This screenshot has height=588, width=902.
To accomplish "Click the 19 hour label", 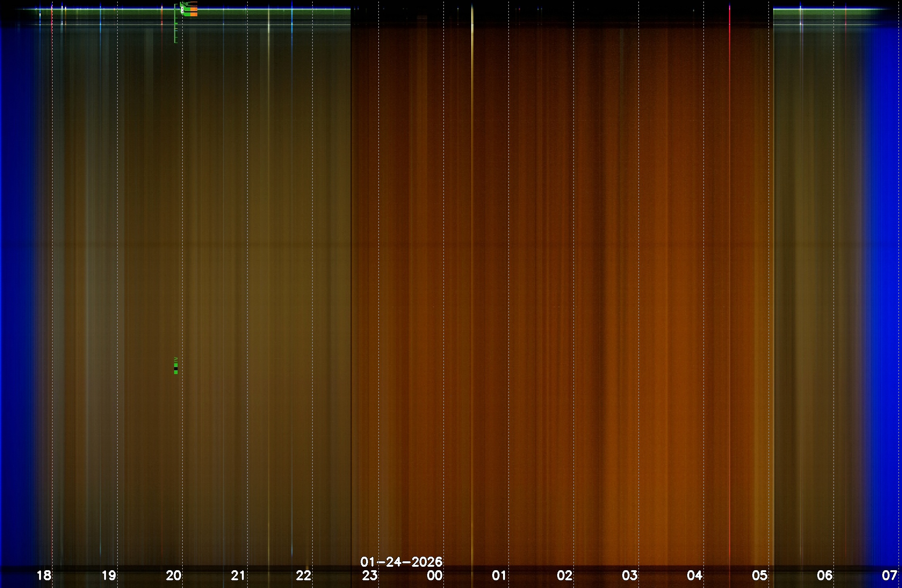I will pyautogui.click(x=109, y=576).
